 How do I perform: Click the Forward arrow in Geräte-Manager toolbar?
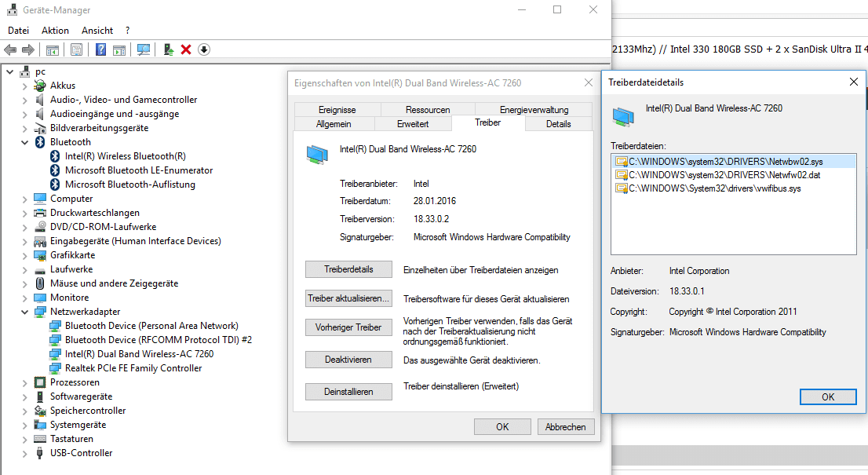[x=27, y=49]
